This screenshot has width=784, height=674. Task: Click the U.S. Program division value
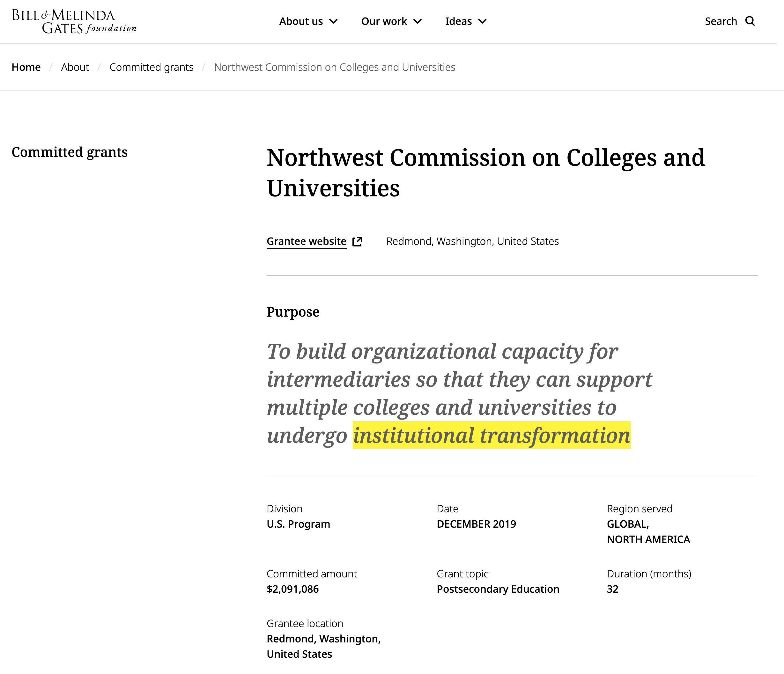(298, 524)
